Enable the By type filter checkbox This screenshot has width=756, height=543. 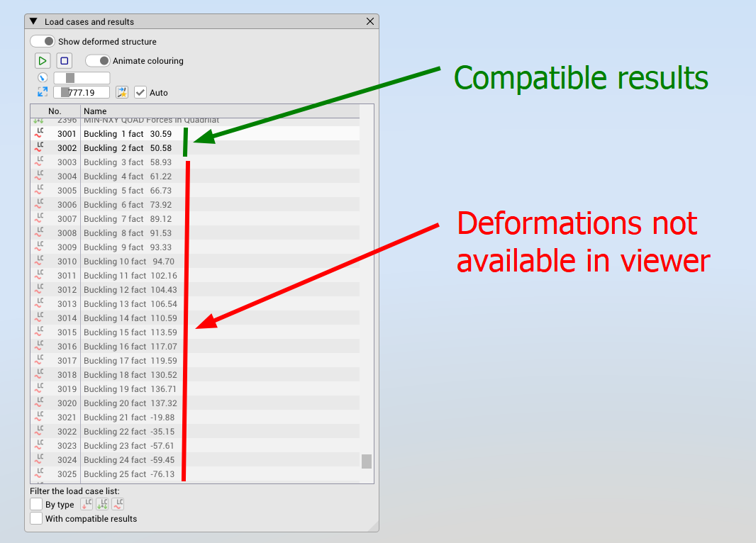36,505
